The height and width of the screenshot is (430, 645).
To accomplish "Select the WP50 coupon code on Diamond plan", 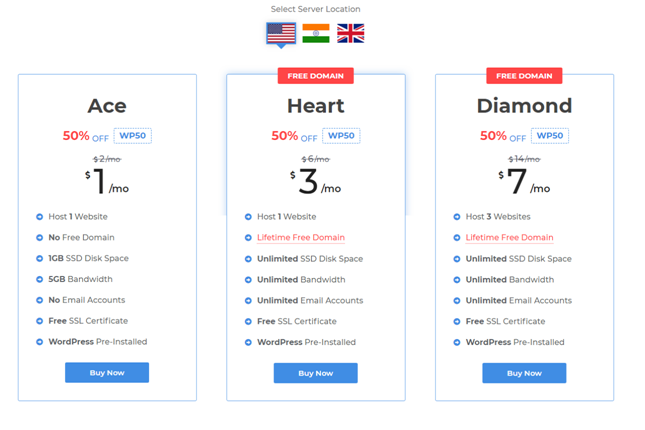I will click(x=550, y=136).
